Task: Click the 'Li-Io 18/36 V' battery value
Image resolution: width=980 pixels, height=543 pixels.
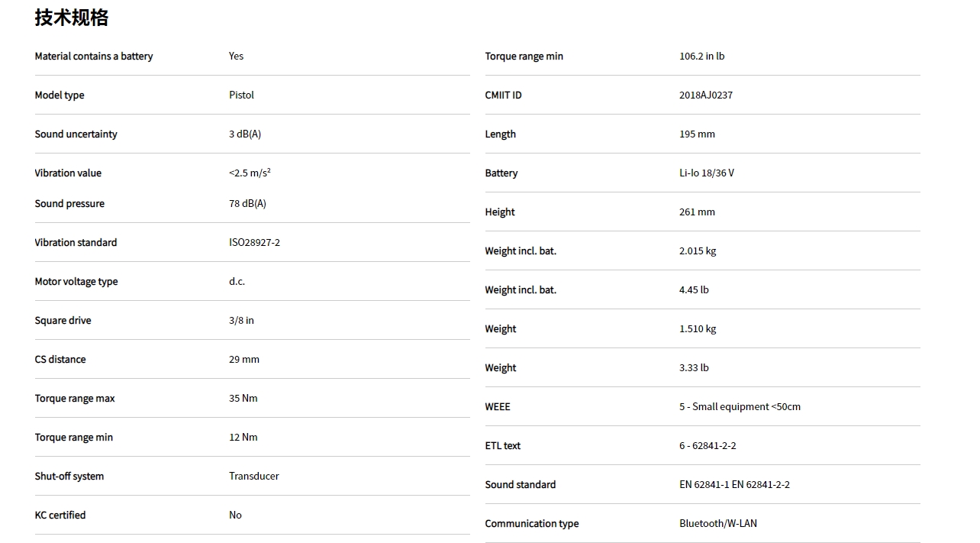Action: (706, 173)
